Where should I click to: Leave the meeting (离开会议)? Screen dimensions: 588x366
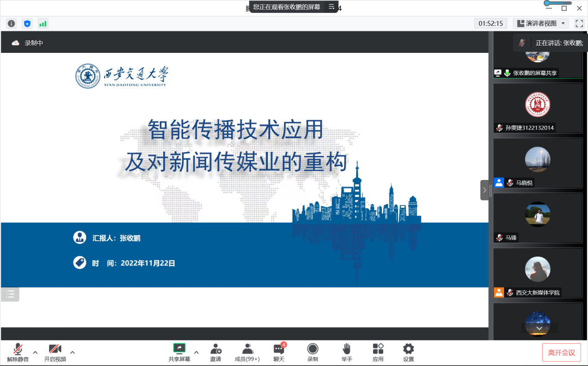pos(561,353)
